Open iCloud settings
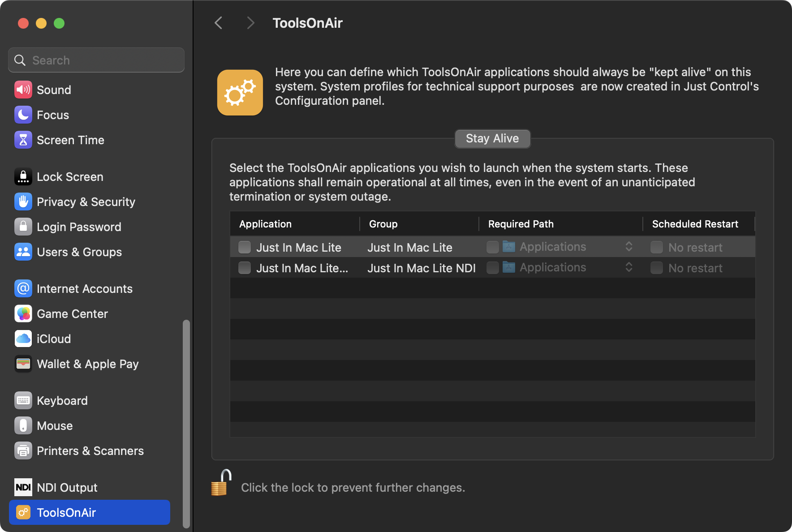 click(90, 339)
